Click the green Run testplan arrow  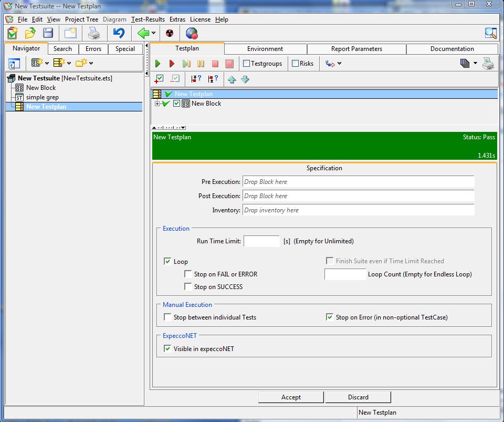pyautogui.click(x=157, y=64)
